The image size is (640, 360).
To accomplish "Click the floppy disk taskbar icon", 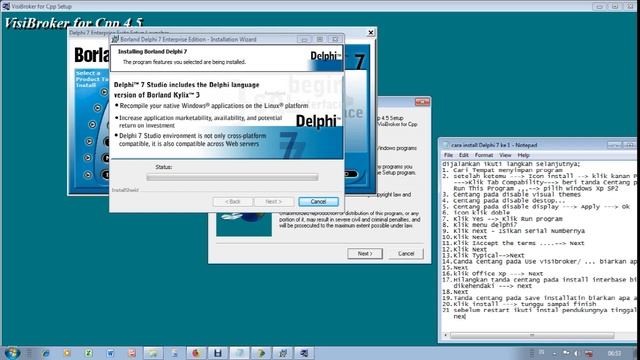I will pos(218,353).
